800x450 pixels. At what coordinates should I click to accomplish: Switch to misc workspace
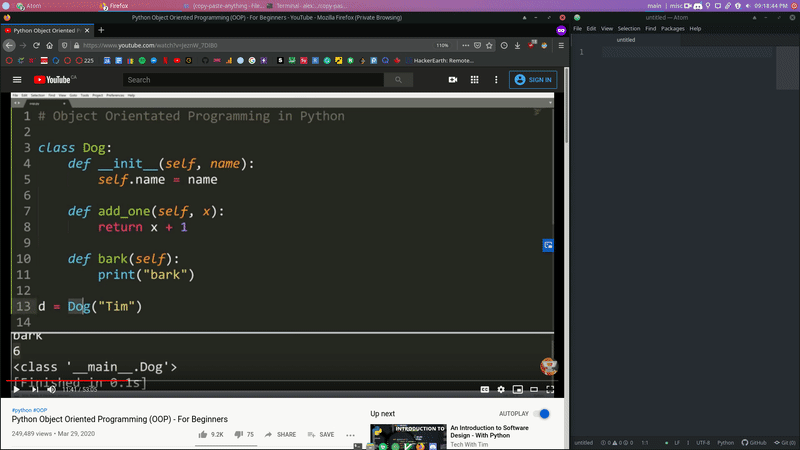[x=676, y=6]
